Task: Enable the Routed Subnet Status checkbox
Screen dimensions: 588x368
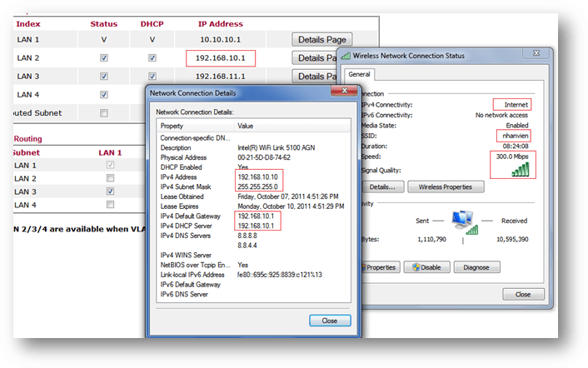Action: tap(104, 113)
